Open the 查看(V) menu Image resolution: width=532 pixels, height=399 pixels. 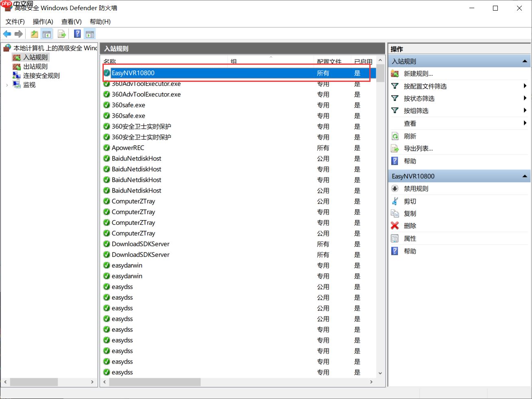tap(71, 22)
